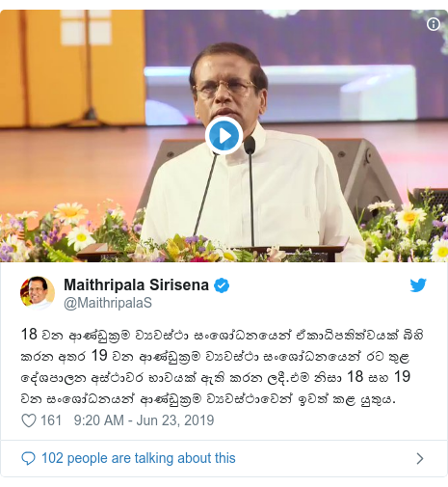448x487 pixels.
Task: Open '102 people are talking about this'
Action: (139, 458)
